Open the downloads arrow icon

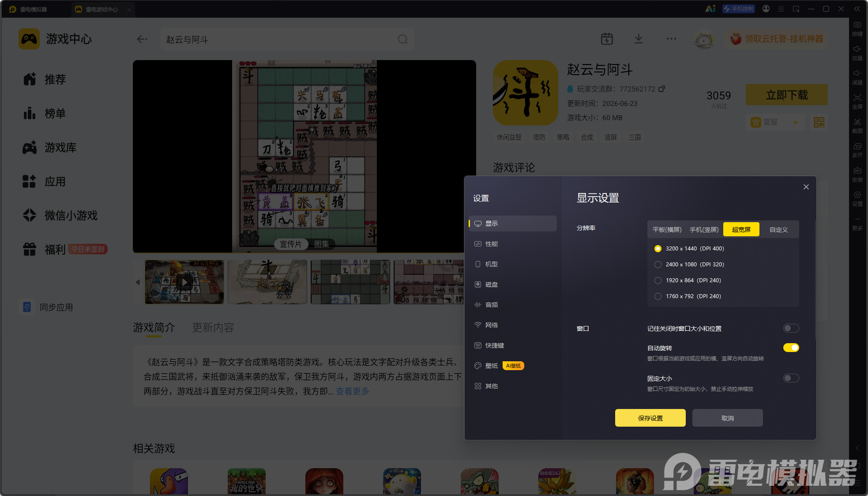tap(639, 39)
